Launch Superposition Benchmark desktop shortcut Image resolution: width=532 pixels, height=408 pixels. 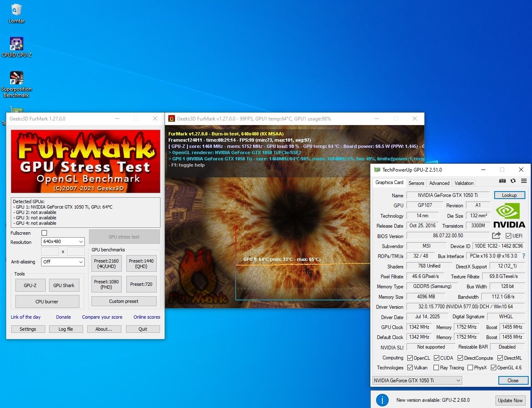pos(17,84)
